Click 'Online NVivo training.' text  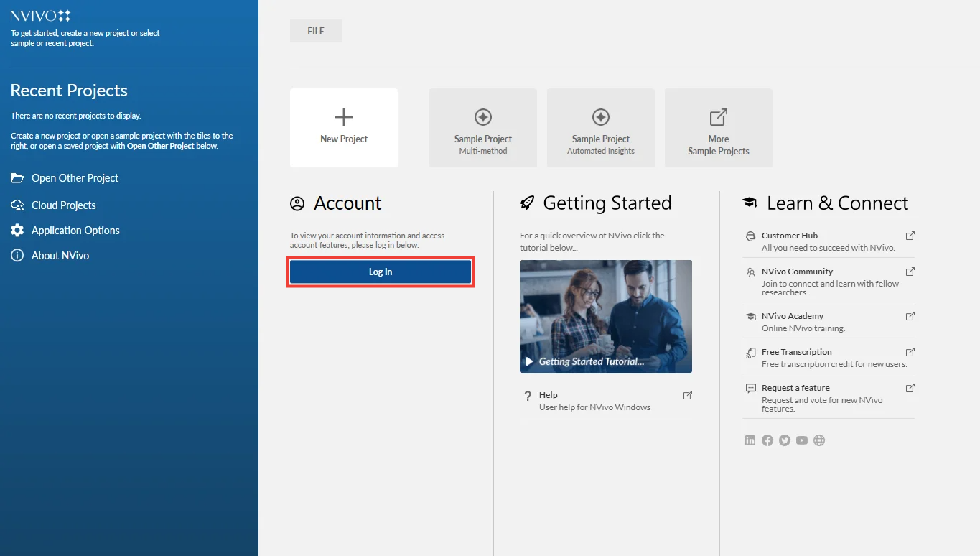[803, 328]
